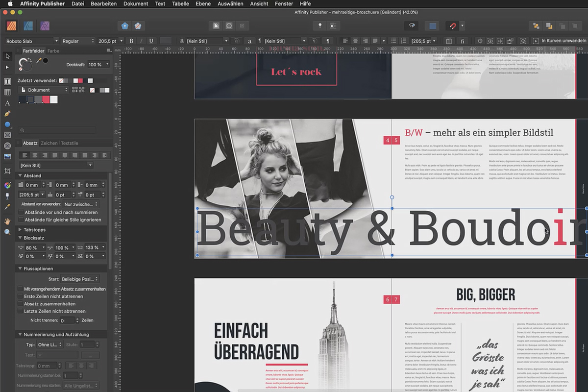This screenshot has height=392, width=588.
Task: Select the Hand tool
Action: pyautogui.click(x=7, y=221)
